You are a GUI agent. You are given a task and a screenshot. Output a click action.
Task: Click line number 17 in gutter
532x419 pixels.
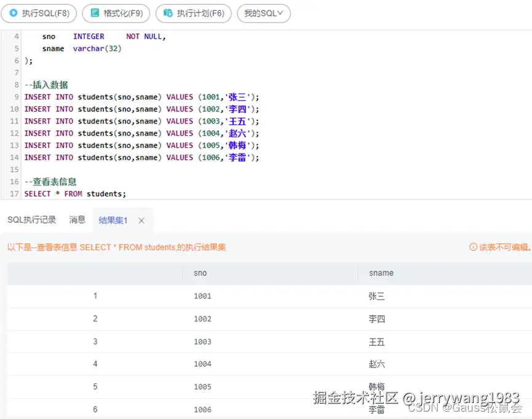click(x=14, y=194)
